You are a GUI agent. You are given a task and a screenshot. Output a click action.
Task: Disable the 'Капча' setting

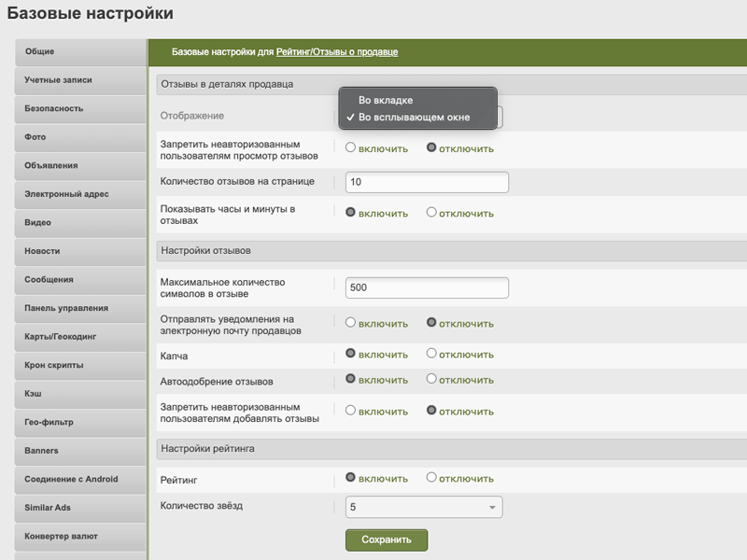pos(431,354)
